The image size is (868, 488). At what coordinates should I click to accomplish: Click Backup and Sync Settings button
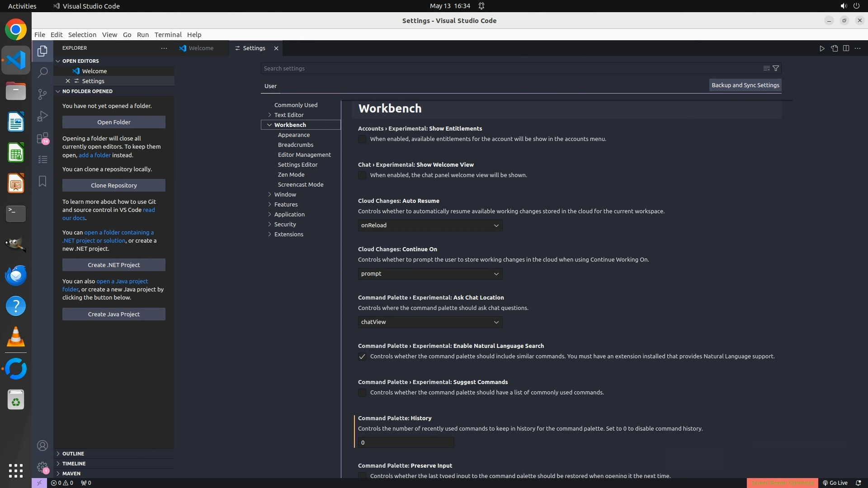click(x=745, y=85)
